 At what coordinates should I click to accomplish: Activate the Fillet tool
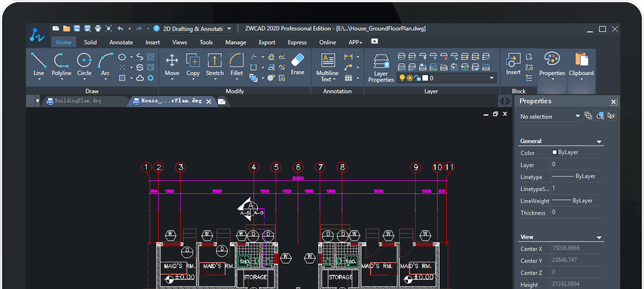point(237,64)
